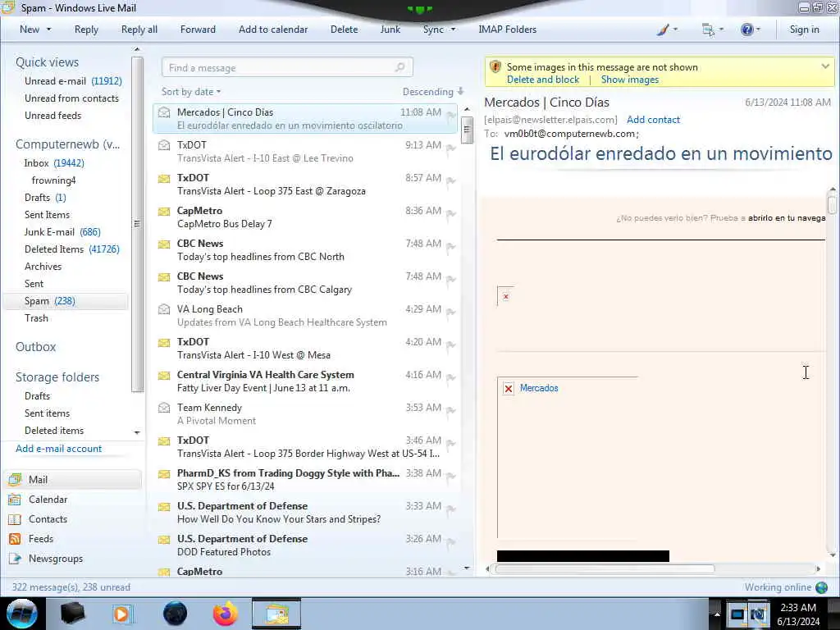Click the message list vertical scrollbar thumb
The width and height of the screenshot is (840, 630).
pyautogui.click(x=467, y=129)
